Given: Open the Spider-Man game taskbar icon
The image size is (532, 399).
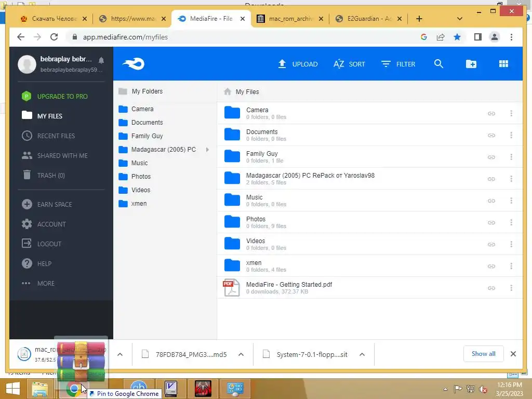Looking at the screenshot, I should [x=203, y=389].
